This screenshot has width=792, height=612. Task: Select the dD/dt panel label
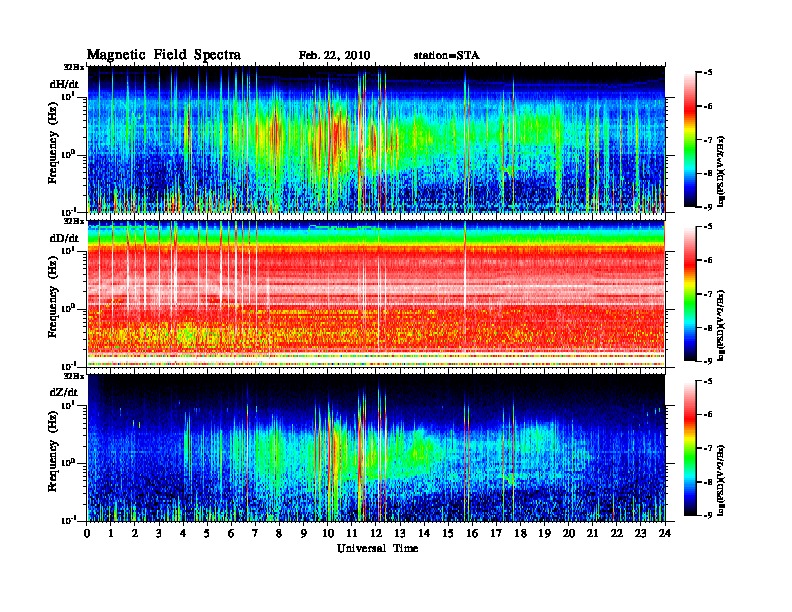pyautogui.click(x=64, y=238)
